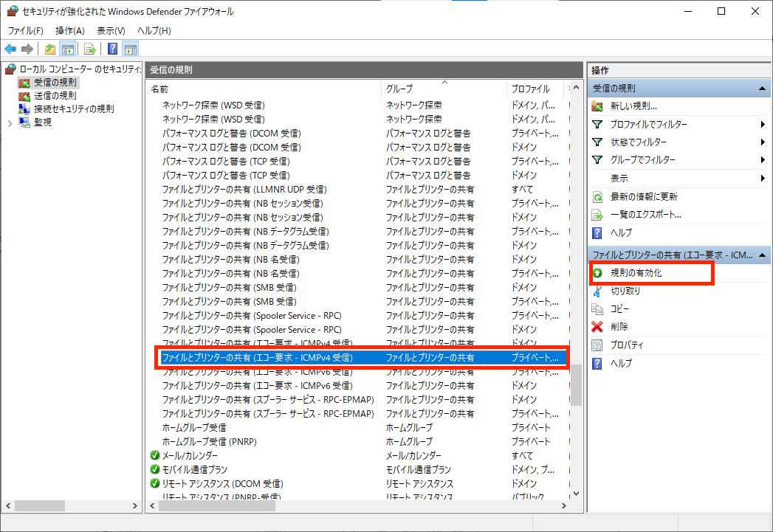Click メール/カレンダー group cell
This screenshot has width=773, height=532.
point(413,456)
